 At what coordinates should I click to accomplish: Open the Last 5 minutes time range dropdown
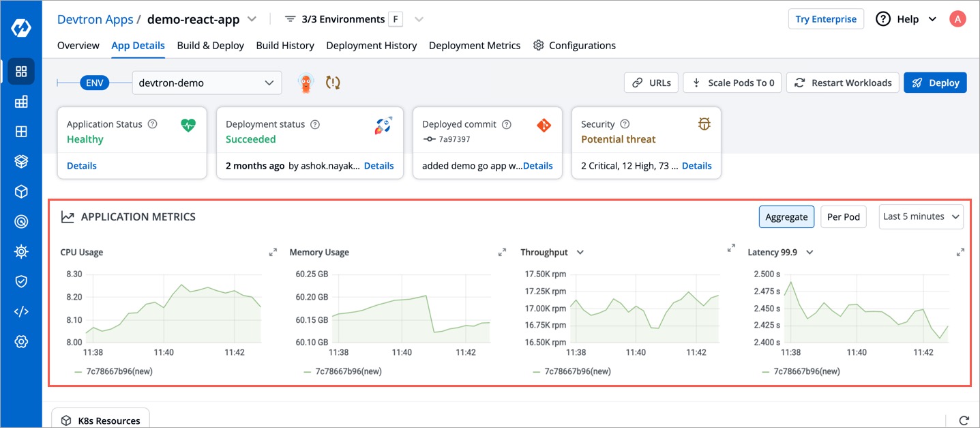pos(921,216)
